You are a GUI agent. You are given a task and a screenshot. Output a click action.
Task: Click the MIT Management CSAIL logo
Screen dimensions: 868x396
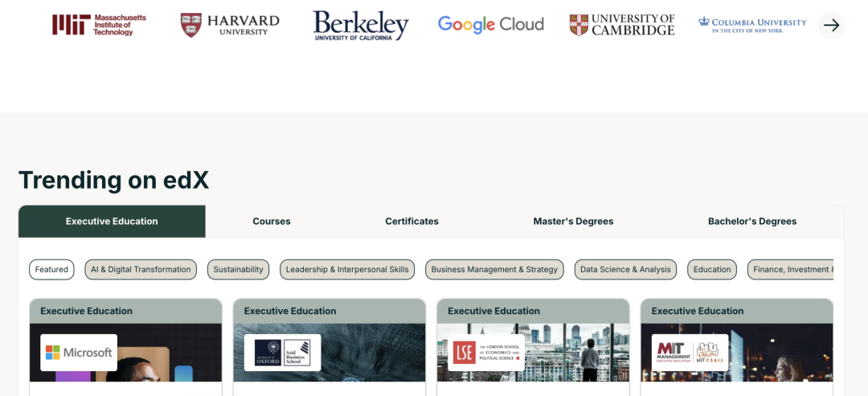click(x=690, y=353)
